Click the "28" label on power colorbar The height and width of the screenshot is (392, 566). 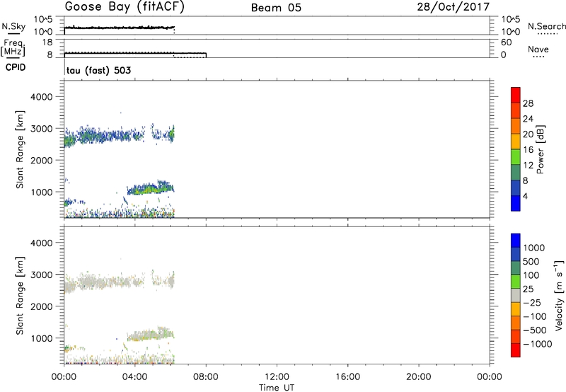528,103
